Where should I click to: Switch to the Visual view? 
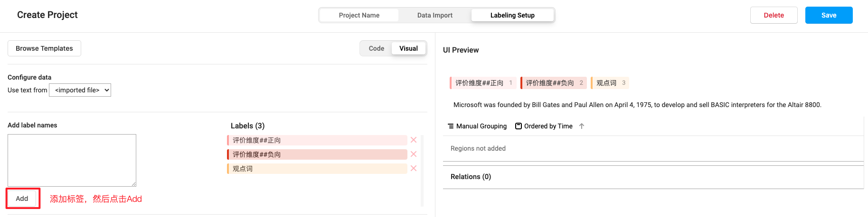click(408, 48)
